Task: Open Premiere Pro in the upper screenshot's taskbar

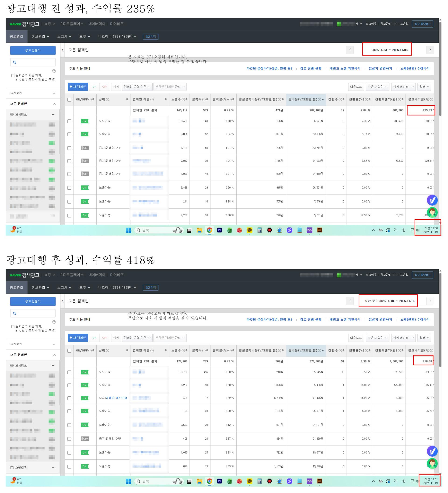Action: tap(219, 230)
